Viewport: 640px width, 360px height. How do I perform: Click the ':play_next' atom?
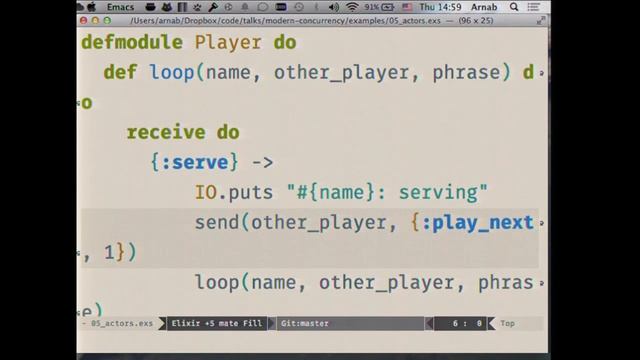[478, 222]
